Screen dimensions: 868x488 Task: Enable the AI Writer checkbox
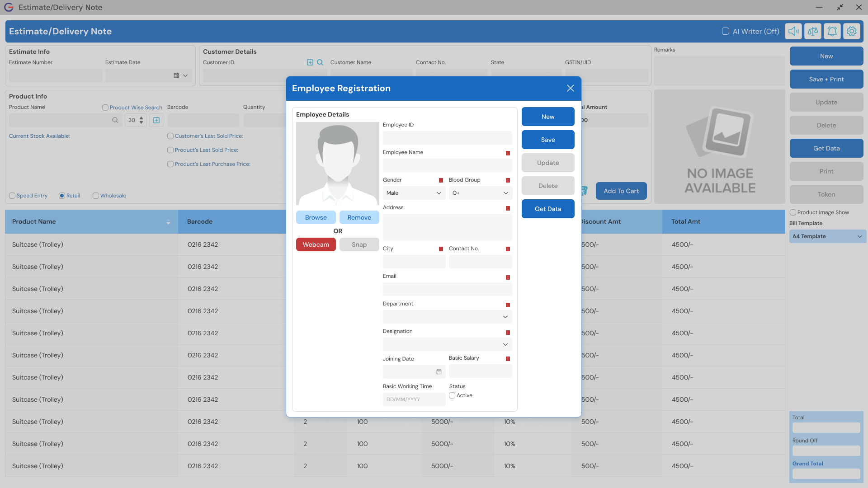[x=725, y=31]
